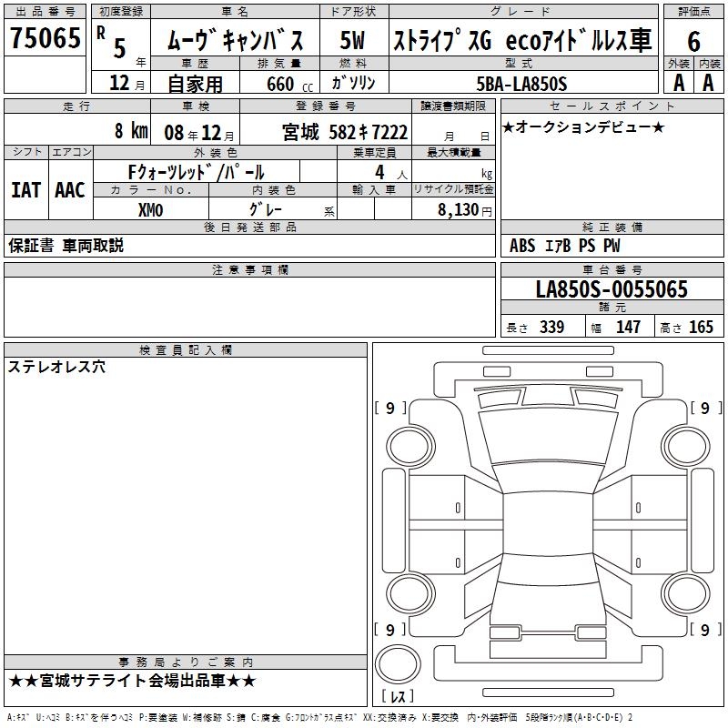This screenshot has height=728, width=728.
Task: Select registration number 宮城 582 き 7222
Action: point(345,132)
